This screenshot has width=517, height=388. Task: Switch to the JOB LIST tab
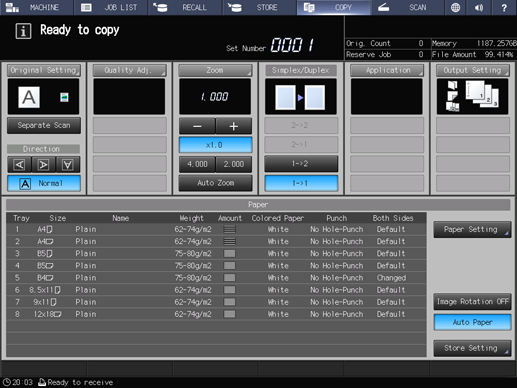coord(111,7)
